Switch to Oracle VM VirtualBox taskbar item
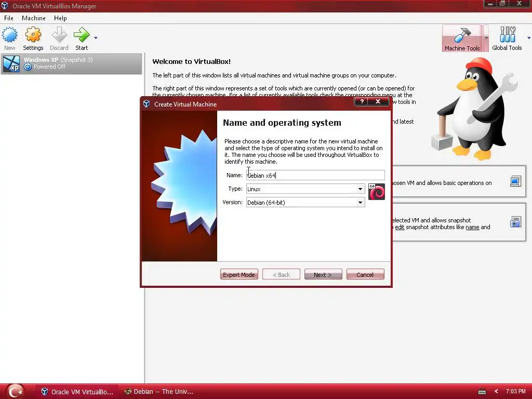 point(77,392)
